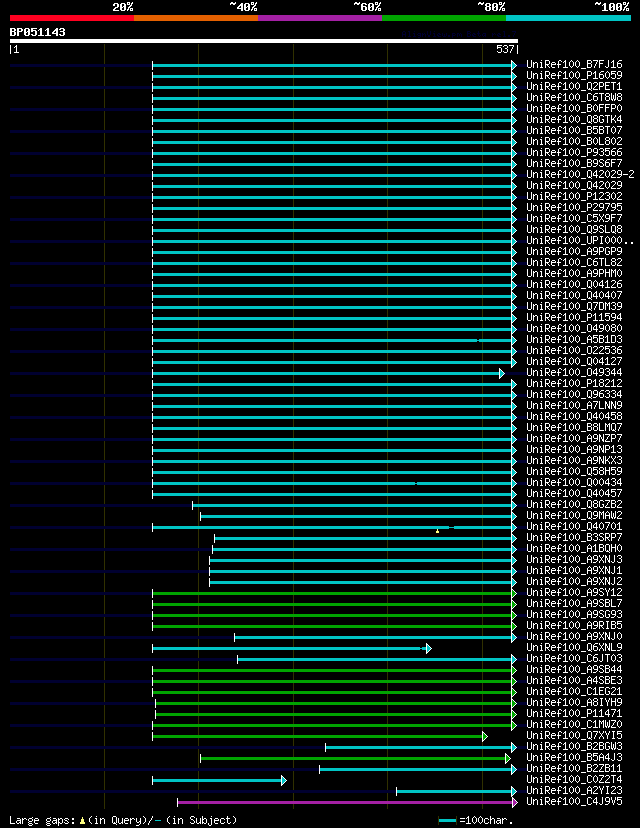Open hit UniRef100_B7FJ16
The height and width of the screenshot is (828, 640).
(x=574, y=64)
